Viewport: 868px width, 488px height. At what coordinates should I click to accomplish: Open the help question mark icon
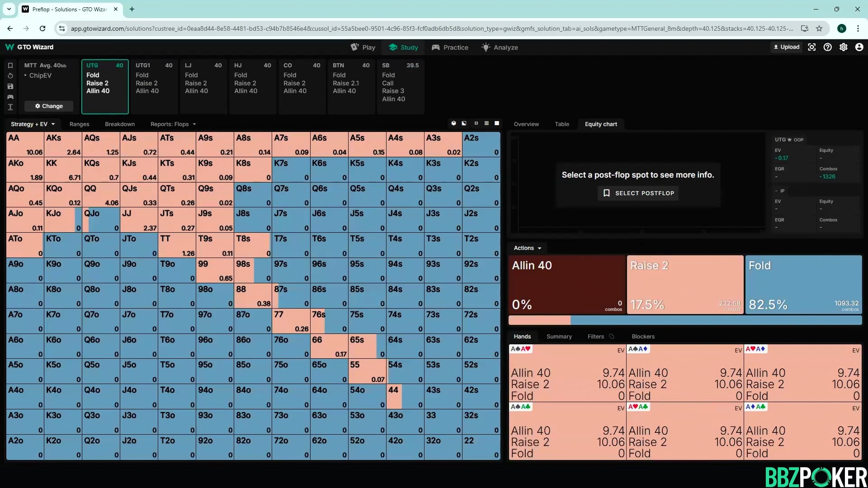pos(827,47)
